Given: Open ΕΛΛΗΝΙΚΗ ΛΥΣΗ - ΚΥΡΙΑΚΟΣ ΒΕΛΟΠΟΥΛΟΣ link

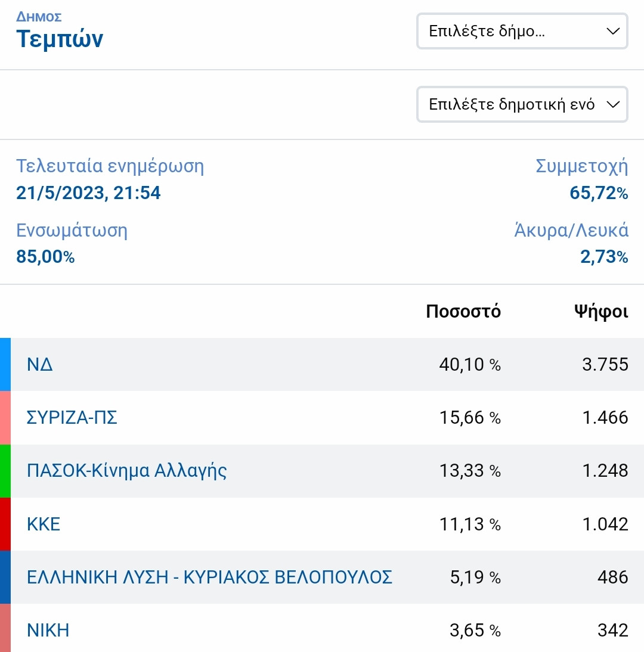Looking at the screenshot, I should coord(210,577).
